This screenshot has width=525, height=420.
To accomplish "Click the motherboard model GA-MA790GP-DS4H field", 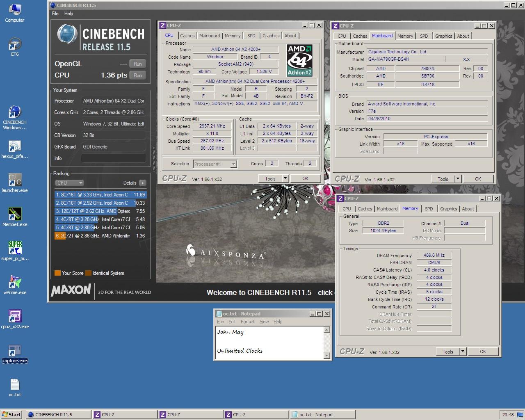I will pyautogui.click(x=405, y=59).
